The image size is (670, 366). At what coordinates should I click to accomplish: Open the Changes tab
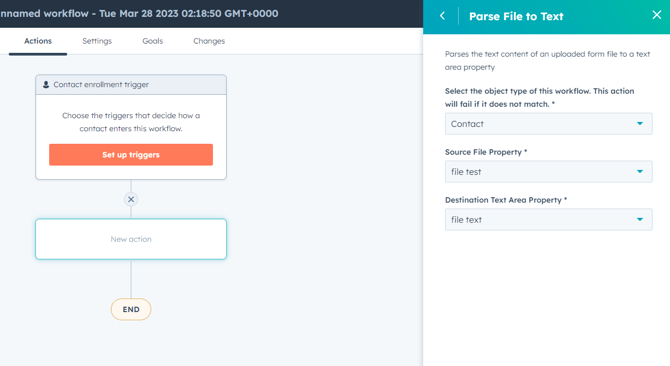tap(209, 41)
